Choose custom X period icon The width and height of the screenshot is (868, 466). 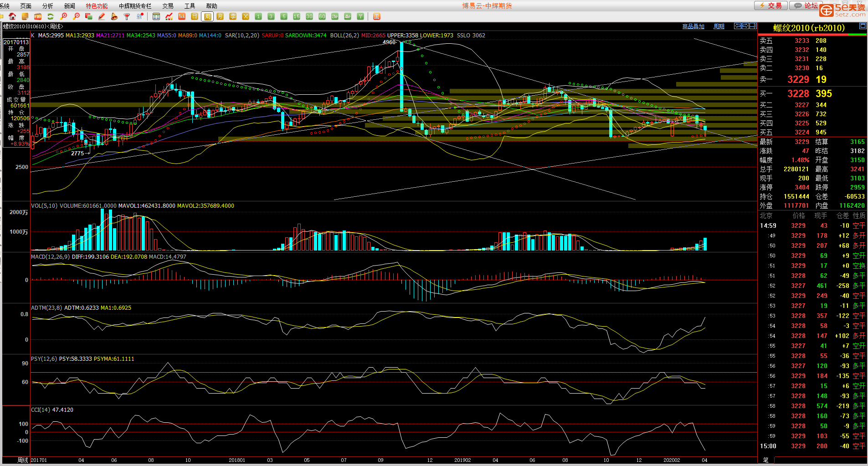coord(246,16)
